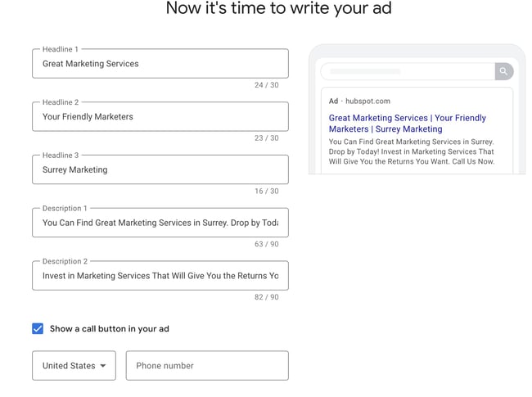Select the Headline 2 text box
This screenshot has width=532, height=397.
click(x=160, y=117)
